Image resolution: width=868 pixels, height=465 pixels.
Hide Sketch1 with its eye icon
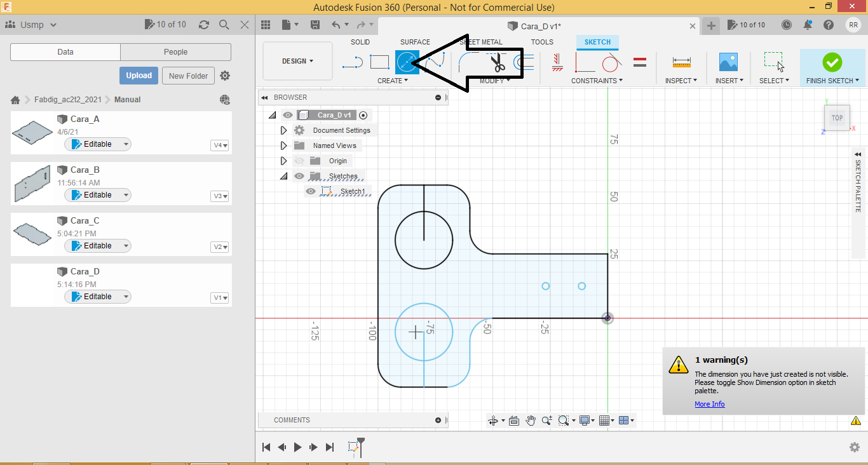(x=311, y=191)
